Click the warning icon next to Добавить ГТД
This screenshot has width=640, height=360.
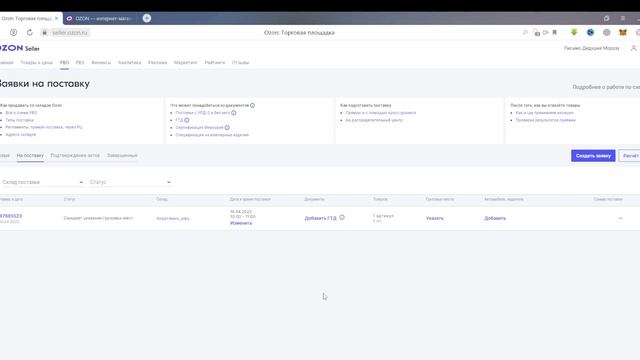[342, 218]
